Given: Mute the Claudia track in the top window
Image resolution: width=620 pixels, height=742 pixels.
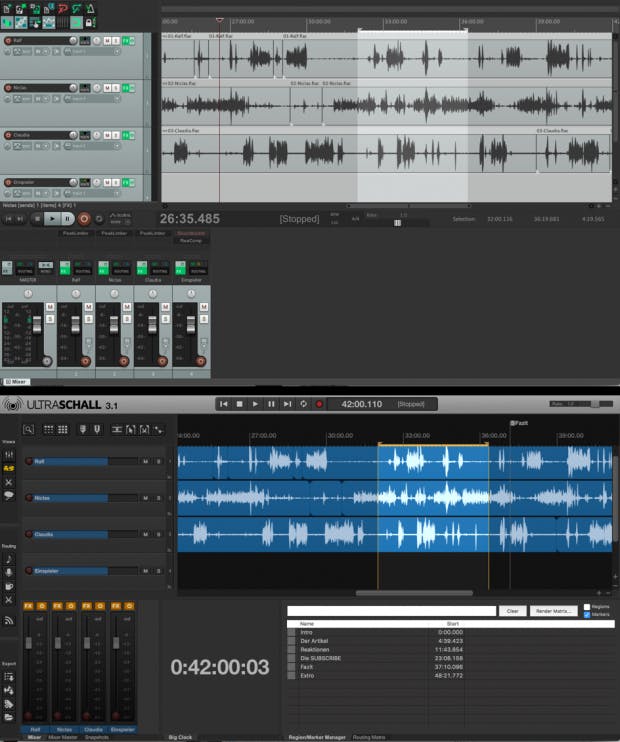Looking at the screenshot, I should click(x=107, y=135).
